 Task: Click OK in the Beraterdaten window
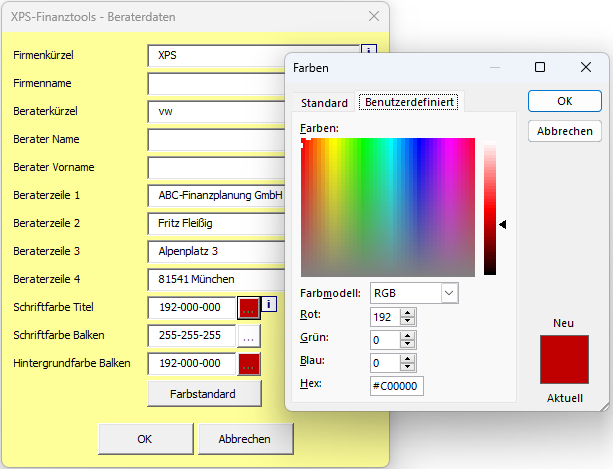point(145,439)
